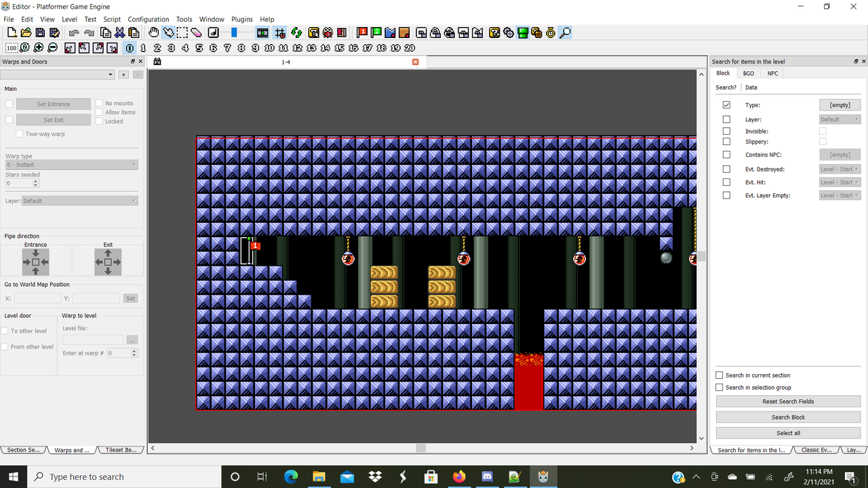The width and height of the screenshot is (868, 488).
Task: Open the Evt. Layer Empty dropdown
Action: 840,195
